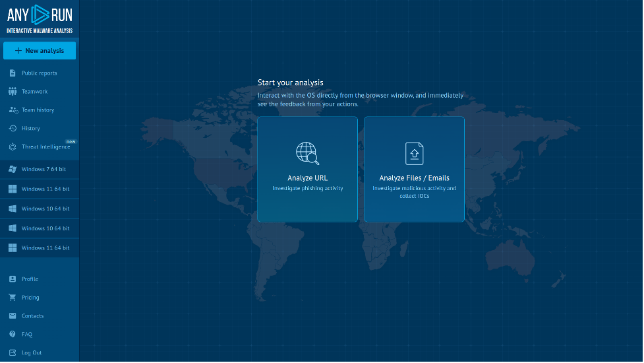Select the Windows 7 64 bit environment
This screenshot has height=363, width=644.
[40, 170]
